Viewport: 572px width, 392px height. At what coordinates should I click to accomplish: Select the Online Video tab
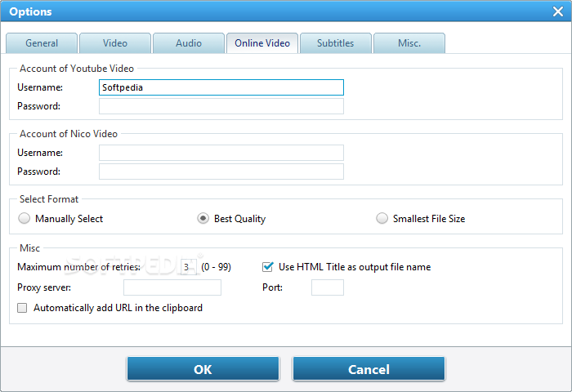pos(262,43)
